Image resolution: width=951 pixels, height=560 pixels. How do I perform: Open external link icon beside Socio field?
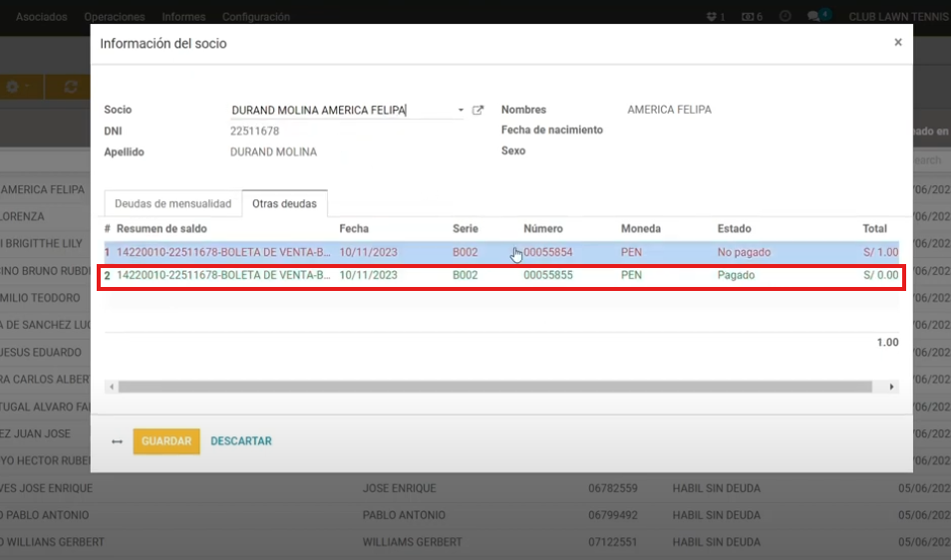point(477,111)
